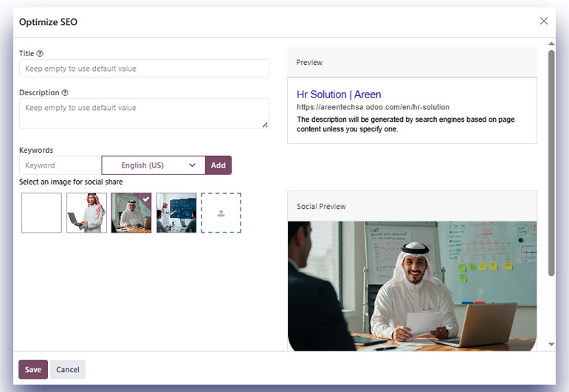Click the scrollbar down arrow
The image size is (569, 392).
click(551, 345)
